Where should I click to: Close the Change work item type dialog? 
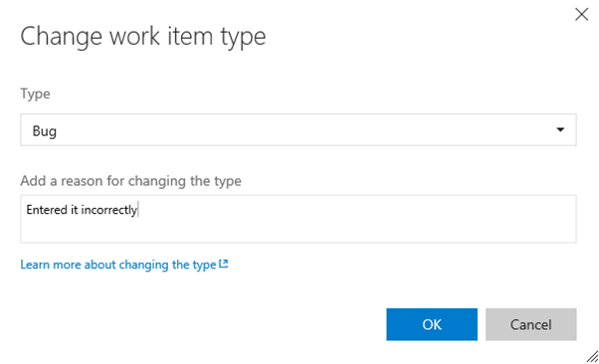coord(581,15)
